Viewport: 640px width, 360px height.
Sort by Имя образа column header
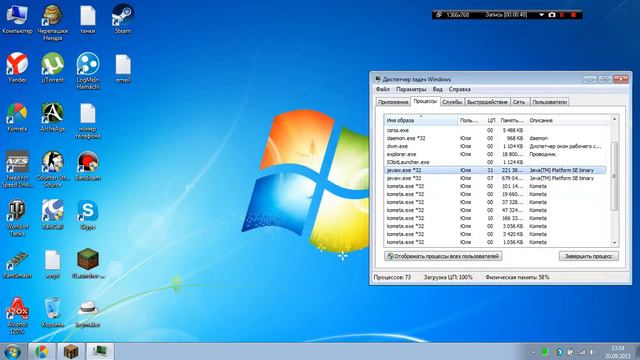tap(421, 120)
